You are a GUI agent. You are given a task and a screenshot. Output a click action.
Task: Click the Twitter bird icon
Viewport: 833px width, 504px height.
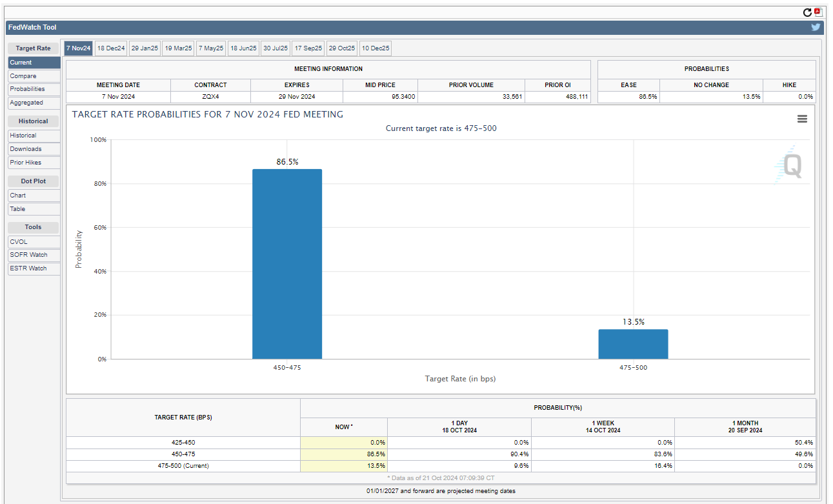[816, 27]
